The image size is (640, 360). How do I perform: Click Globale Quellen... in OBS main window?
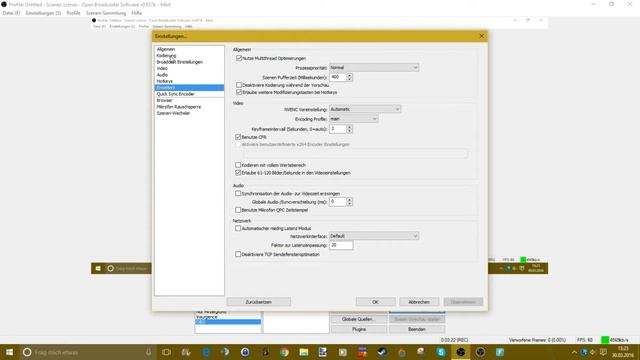coord(359,319)
